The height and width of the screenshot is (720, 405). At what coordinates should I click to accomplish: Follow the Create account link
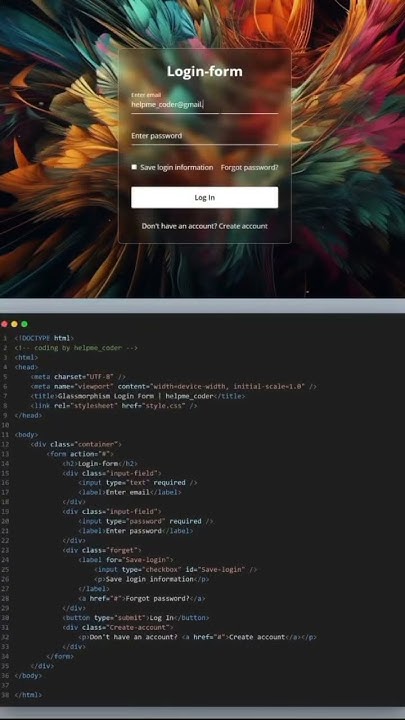(243, 226)
